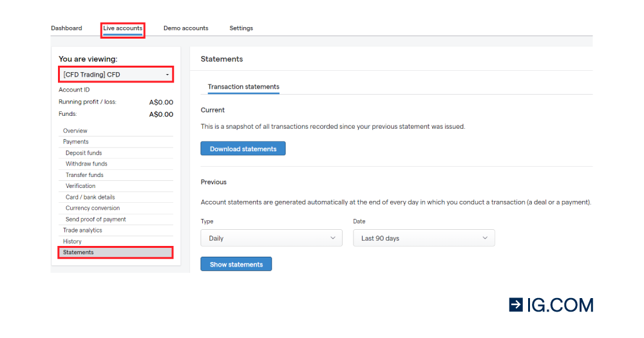Expand the CFD Trading account dropdown
The height and width of the screenshot is (338, 644).
(x=116, y=75)
